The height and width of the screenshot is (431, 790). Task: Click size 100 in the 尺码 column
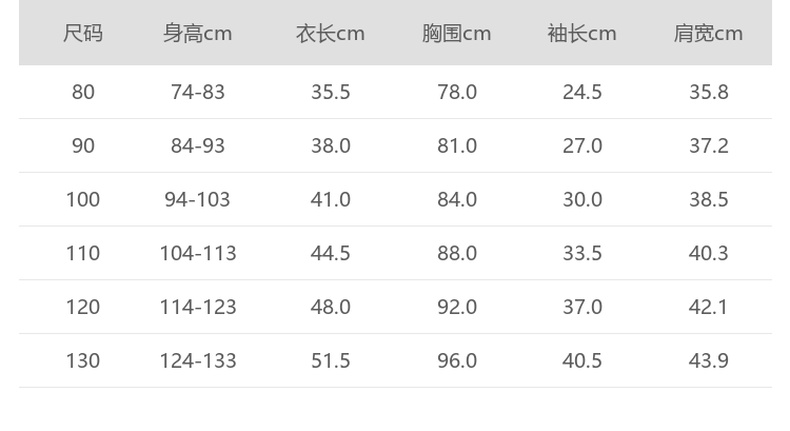83,200
